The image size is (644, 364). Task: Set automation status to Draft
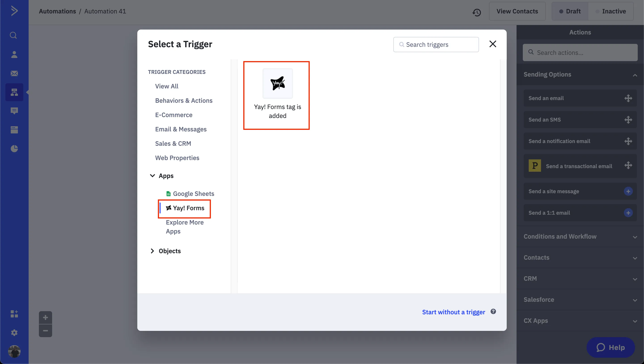(570, 11)
